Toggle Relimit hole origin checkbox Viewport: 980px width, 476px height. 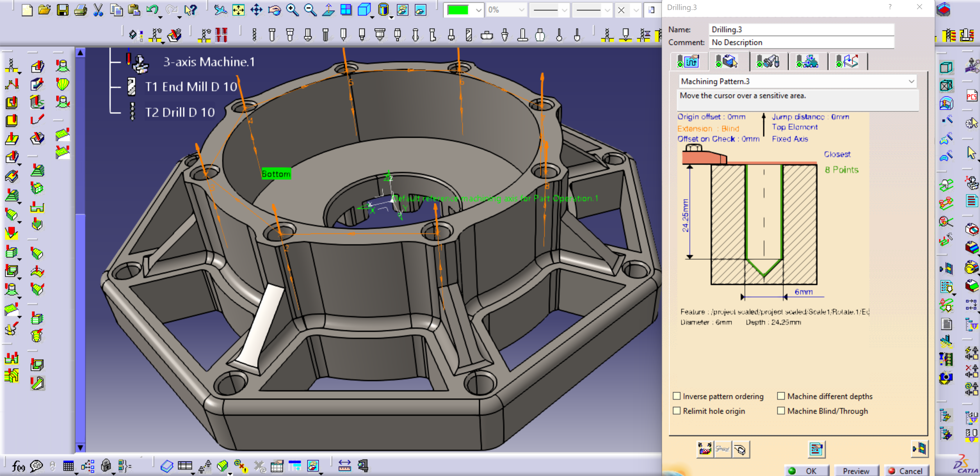pyautogui.click(x=677, y=411)
